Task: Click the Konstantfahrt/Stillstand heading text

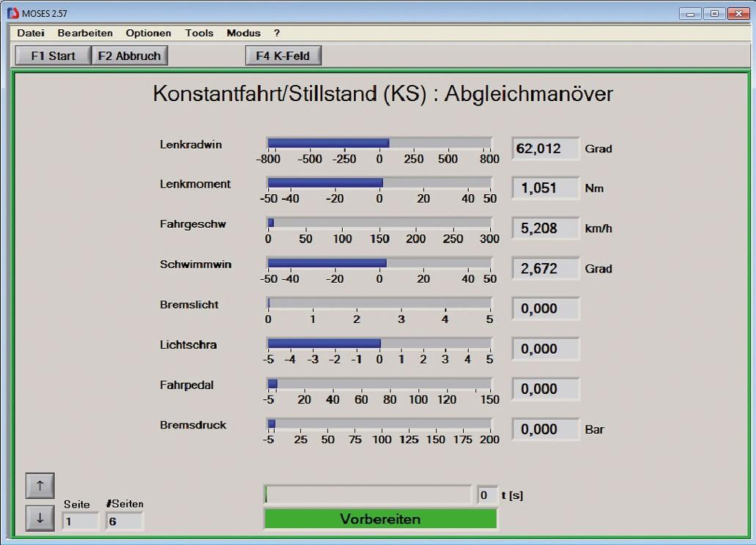Action: pyautogui.click(x=383, y=94)
